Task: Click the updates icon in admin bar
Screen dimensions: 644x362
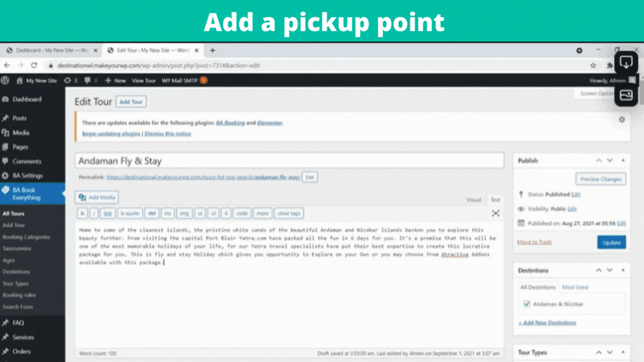Action: coord(70,80)
